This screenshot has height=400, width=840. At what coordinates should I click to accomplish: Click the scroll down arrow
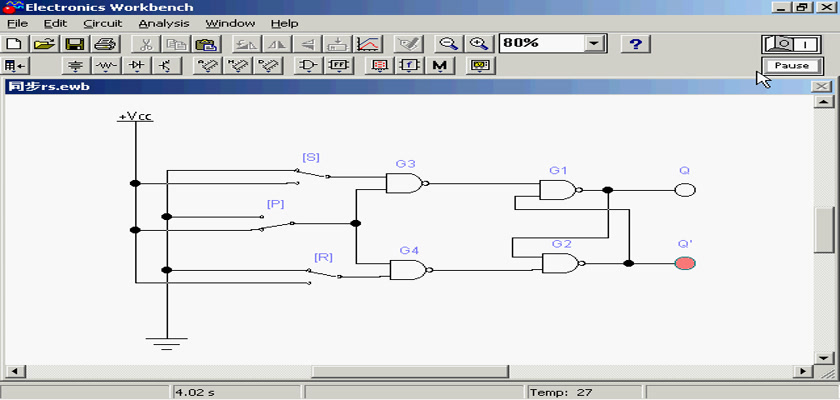824,358
